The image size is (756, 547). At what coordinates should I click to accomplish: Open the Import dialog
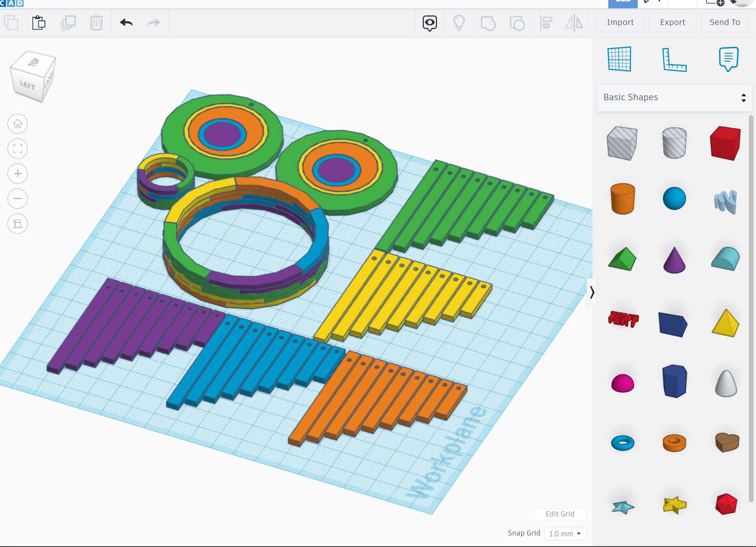(620, 23)
